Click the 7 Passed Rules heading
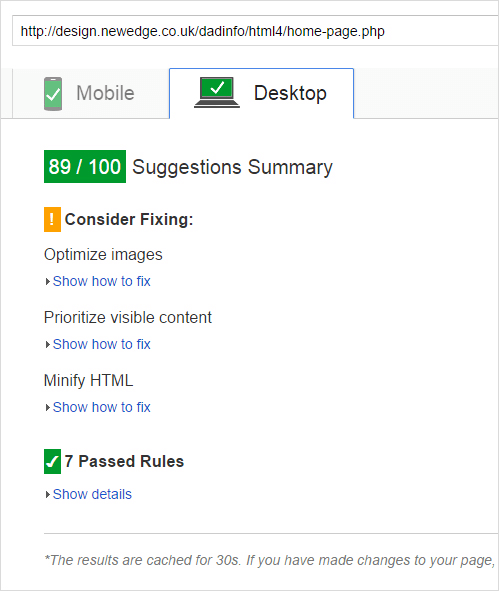 (x=124, y=461)
